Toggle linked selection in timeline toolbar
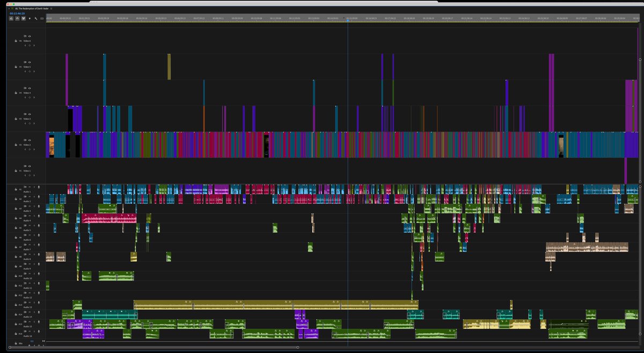The height and width of the screenshot is (353, 644). point(24,19)
